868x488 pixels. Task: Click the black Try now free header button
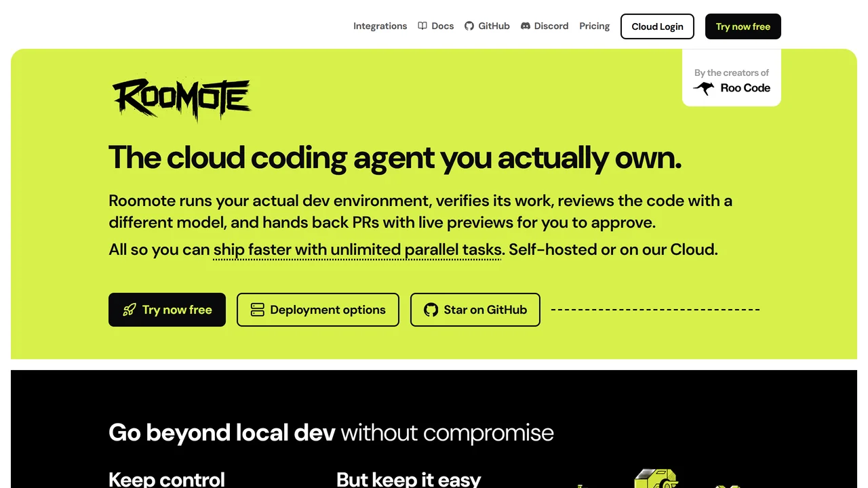tap(743, 26)
